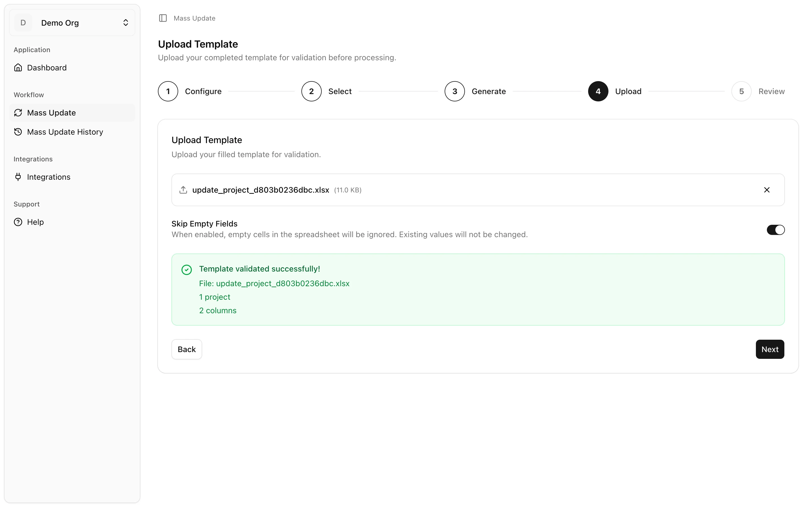
Task: Click the Integrations plug icon
Action: click(18, 177)
